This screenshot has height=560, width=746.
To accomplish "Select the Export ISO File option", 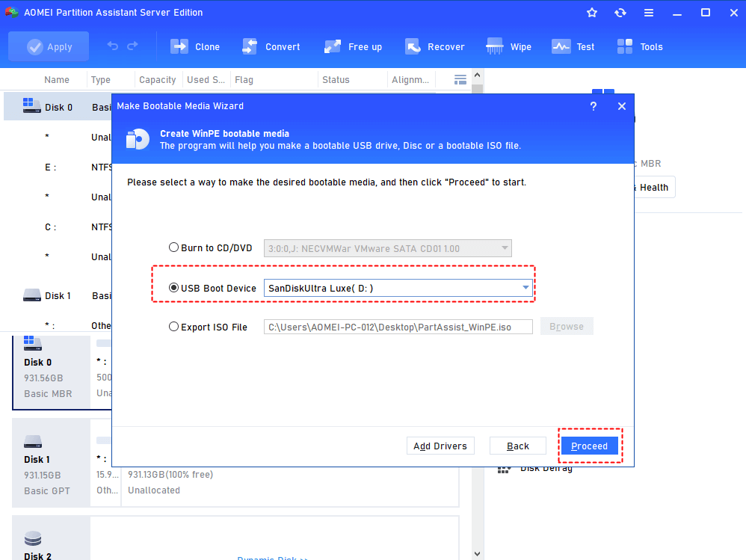I will [209, 327].
